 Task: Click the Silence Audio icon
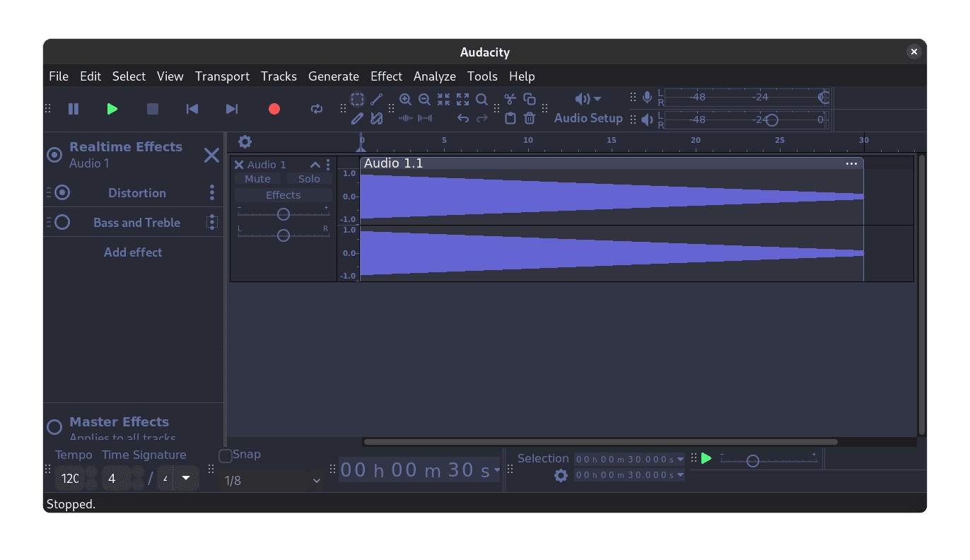424,118
